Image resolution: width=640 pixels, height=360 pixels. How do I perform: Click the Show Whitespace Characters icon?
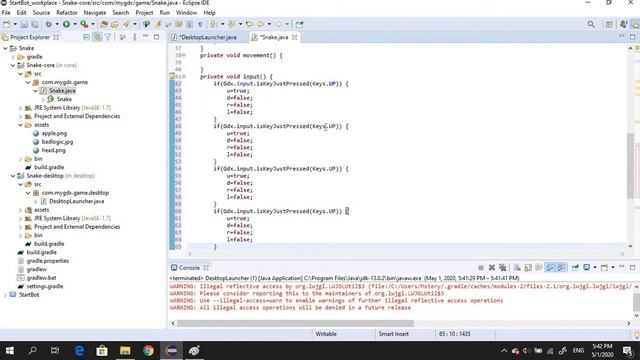click(200, 24)
